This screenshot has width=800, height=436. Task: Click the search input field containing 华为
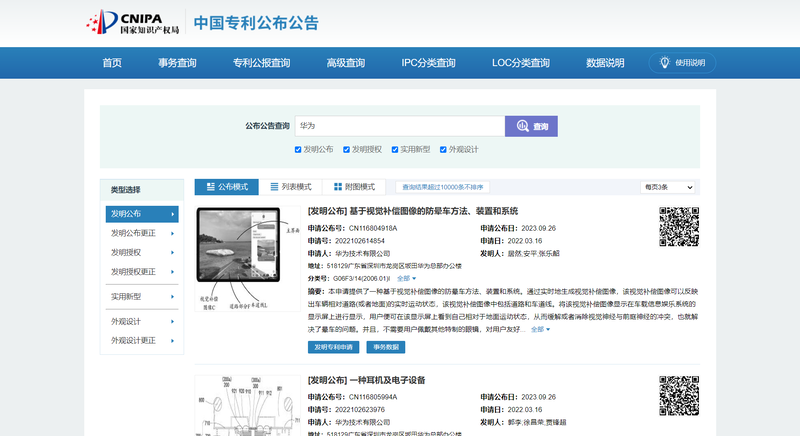[398, 127]
